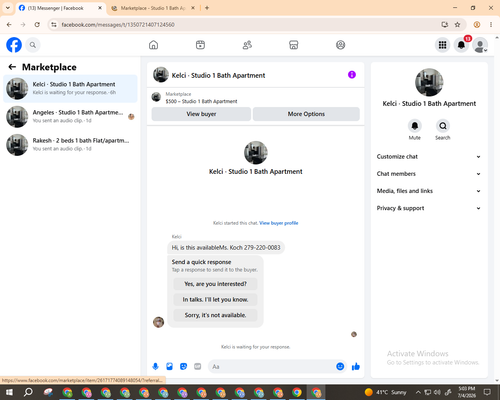Send quick reply "In talks. I'll let you know."
The height and width of the screenshot is (400, 500).
[215, 300]
